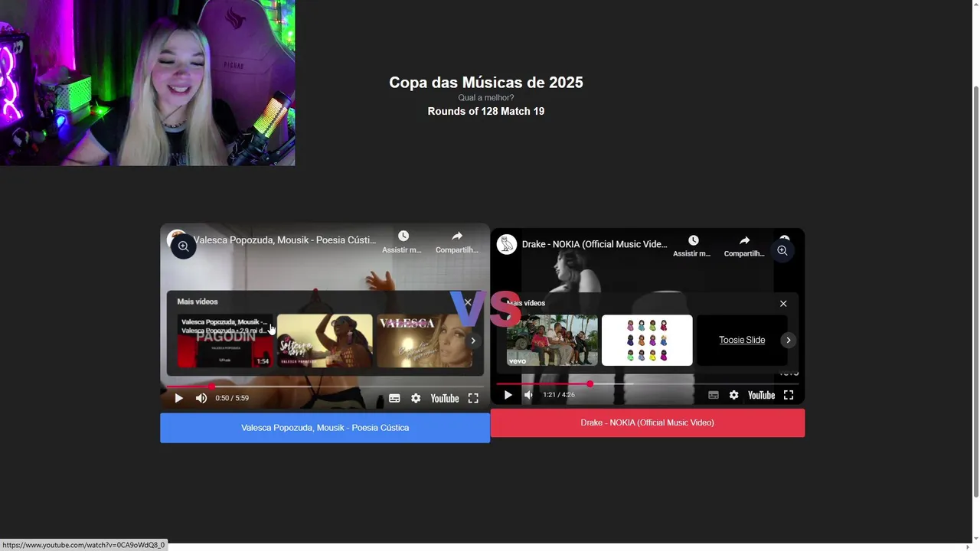Open colorful figures suggested video thumbnail
Screen dimensions: 980x551
pos(647,341)
